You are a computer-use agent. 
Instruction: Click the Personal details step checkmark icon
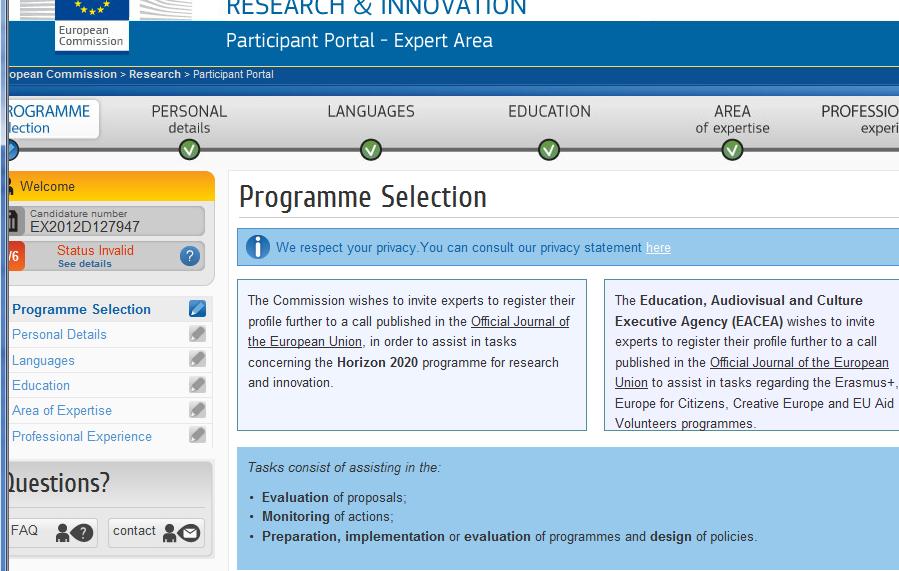(189, 150)
